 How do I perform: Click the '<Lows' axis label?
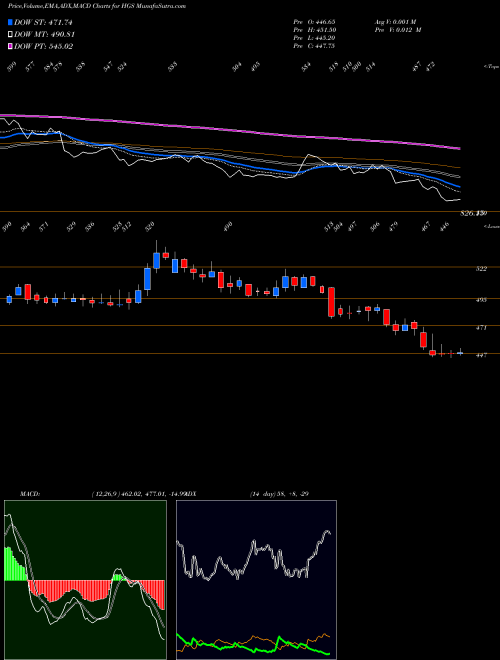[x=492, y=226]
